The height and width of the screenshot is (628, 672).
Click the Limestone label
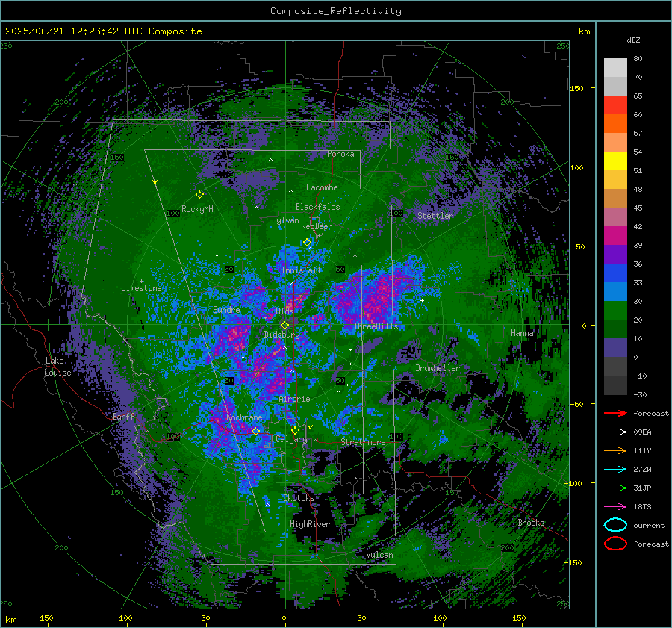141,288
